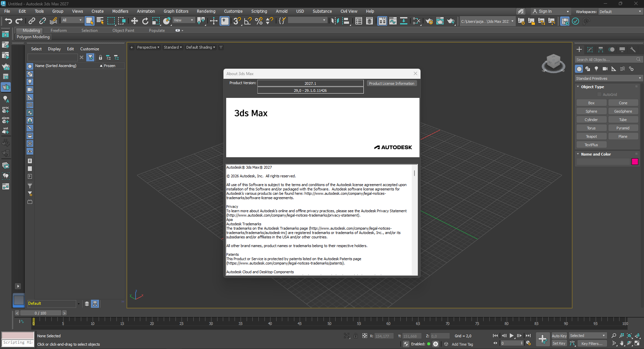Activate the Select and Rotate tool
This screenshot has width=644, height=349.
pos(145,21)
